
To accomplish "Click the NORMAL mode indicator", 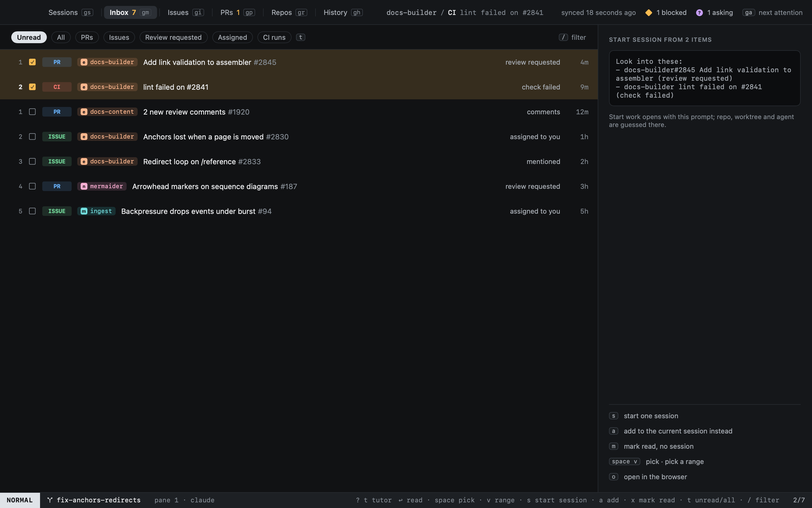I will [20, 500].
